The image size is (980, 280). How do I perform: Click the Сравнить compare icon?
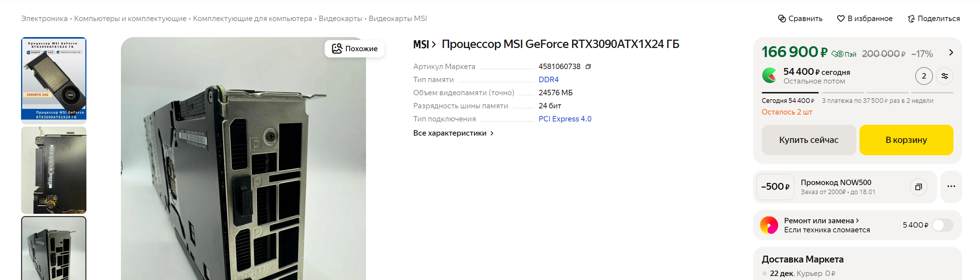tap(782, 19)
